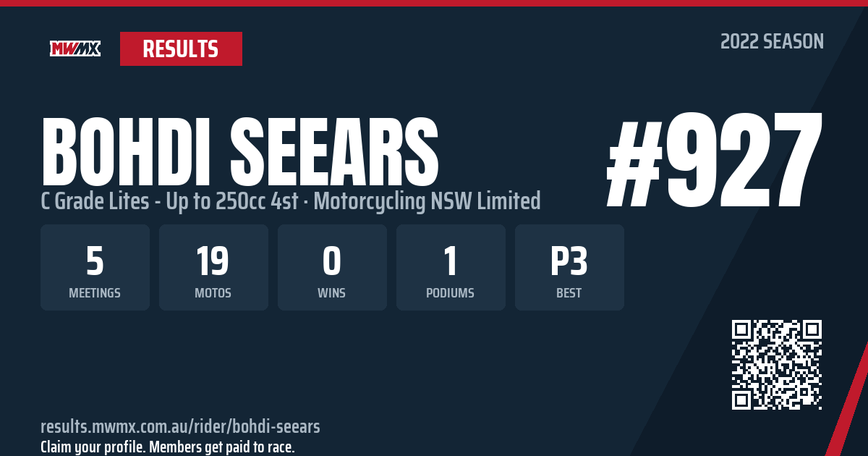This screenshot has height=456, width=868.
Task: Open the results.mwmx.com.au rider link
Action: [x=180, y=426]
